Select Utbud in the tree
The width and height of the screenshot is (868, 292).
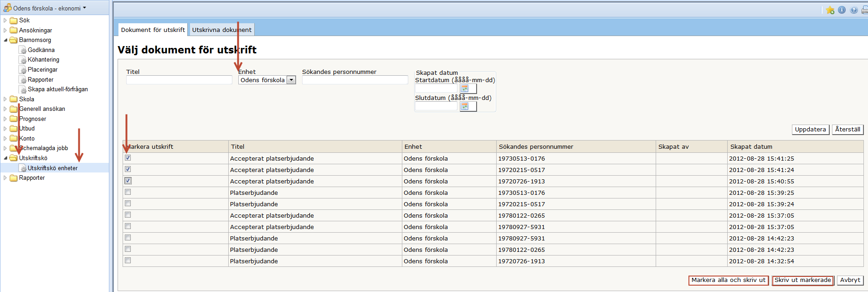pyautogui.click(x=27, y=129)
